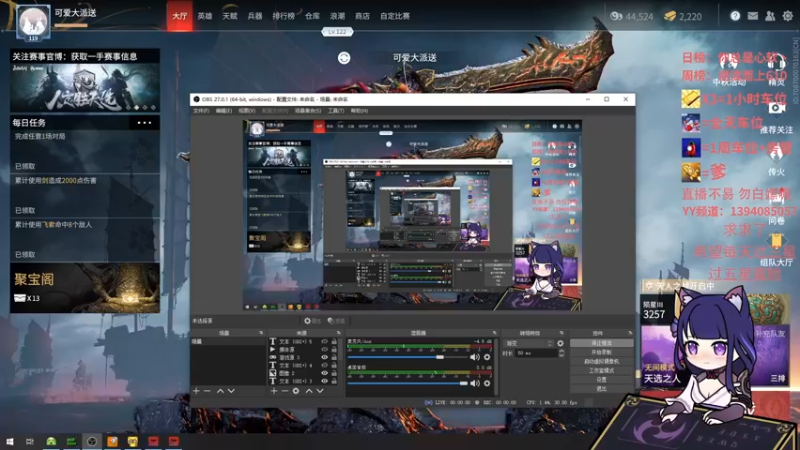Toggle visibility of 文本 (GDI+) 3 source
This screenshot has height=450, width=800.
(324, 381)
